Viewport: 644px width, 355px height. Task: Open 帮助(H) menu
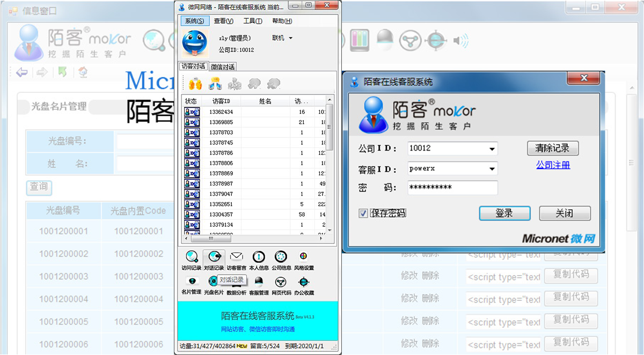[x=282, y=21]
